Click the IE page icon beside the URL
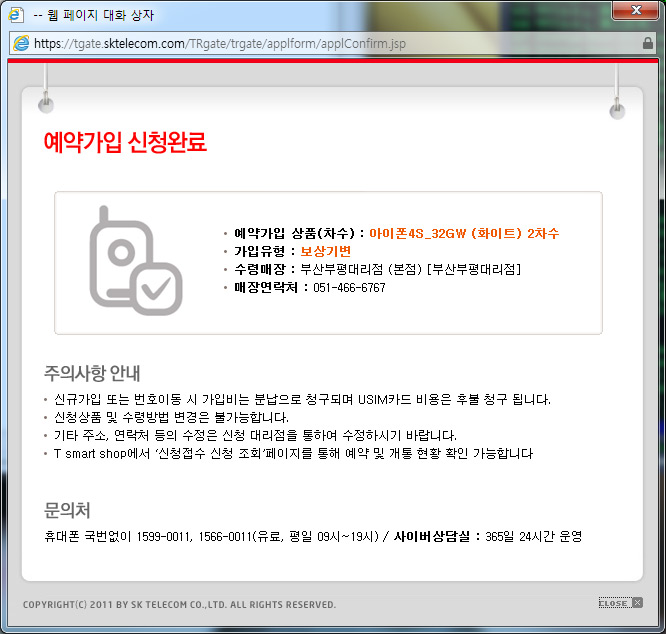666x634 pixels. [21, 43]
